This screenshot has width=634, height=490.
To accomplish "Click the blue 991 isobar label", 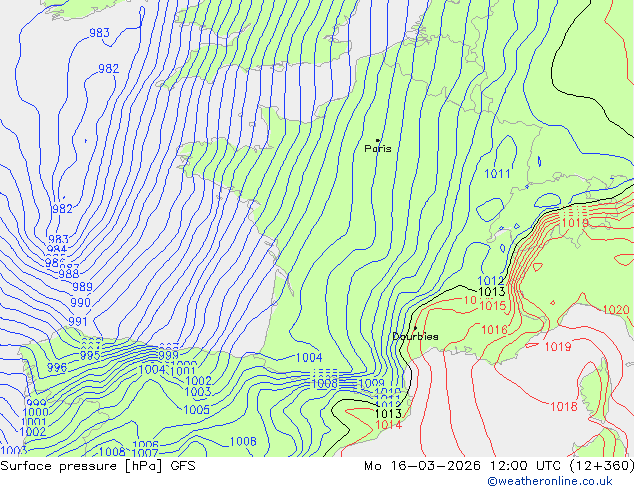I will [x=78, y=322].
